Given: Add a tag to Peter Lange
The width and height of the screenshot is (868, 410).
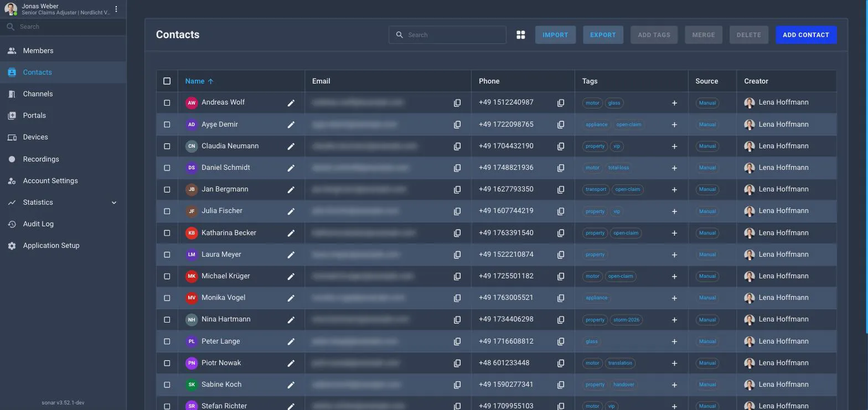Looking at the screenshot, I should pos(674,341).
